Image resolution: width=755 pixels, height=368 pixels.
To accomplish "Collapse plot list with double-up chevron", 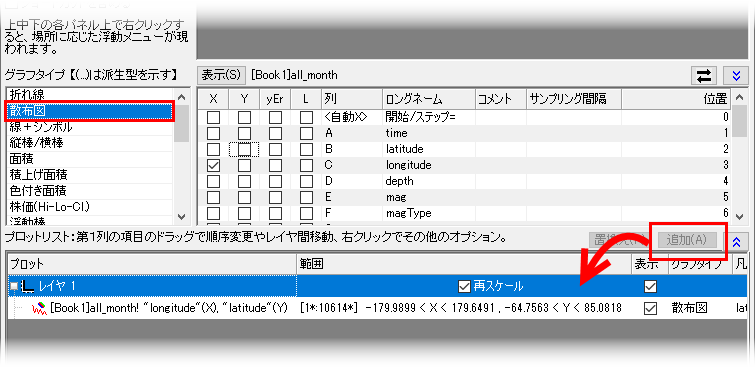I will coord(736,243).
